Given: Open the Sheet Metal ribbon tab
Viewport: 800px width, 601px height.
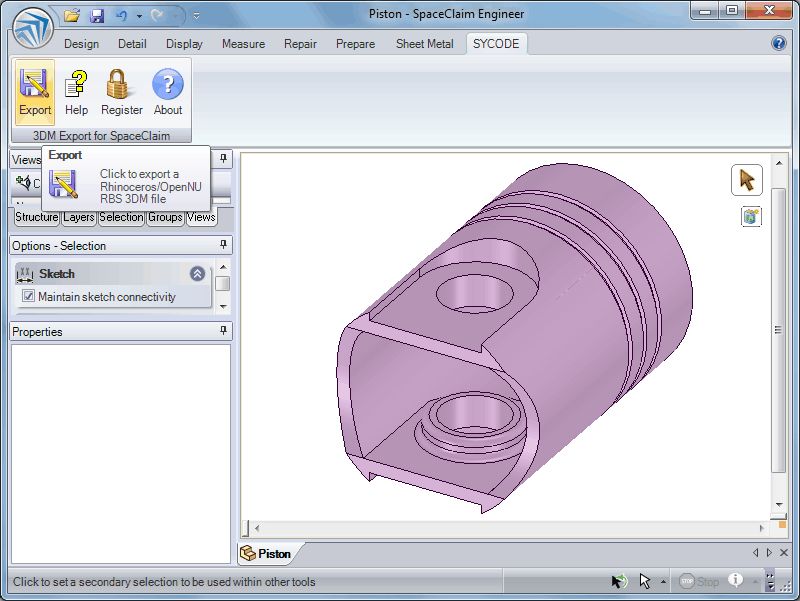Looking at the screenshot, I should click(424, 44).
